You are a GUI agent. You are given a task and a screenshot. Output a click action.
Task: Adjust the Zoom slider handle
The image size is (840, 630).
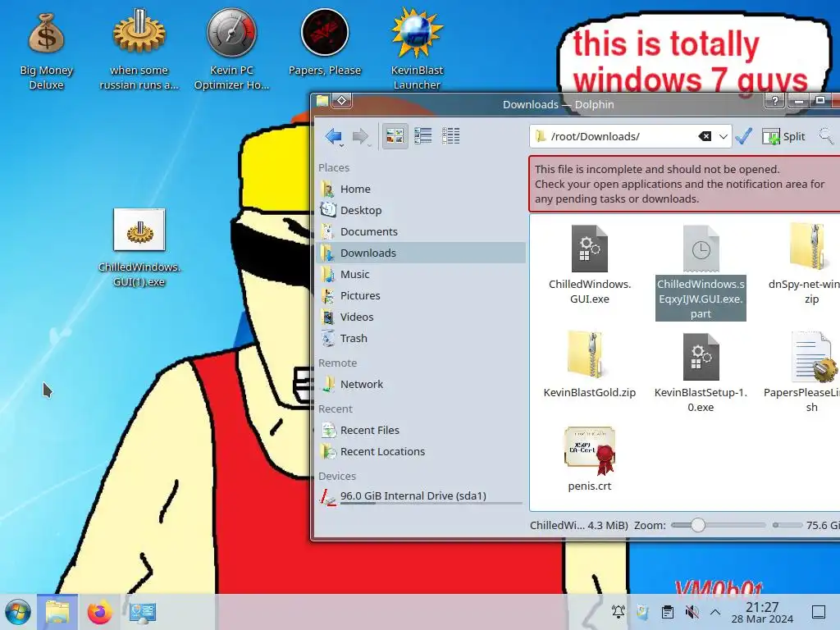(697, 525)
